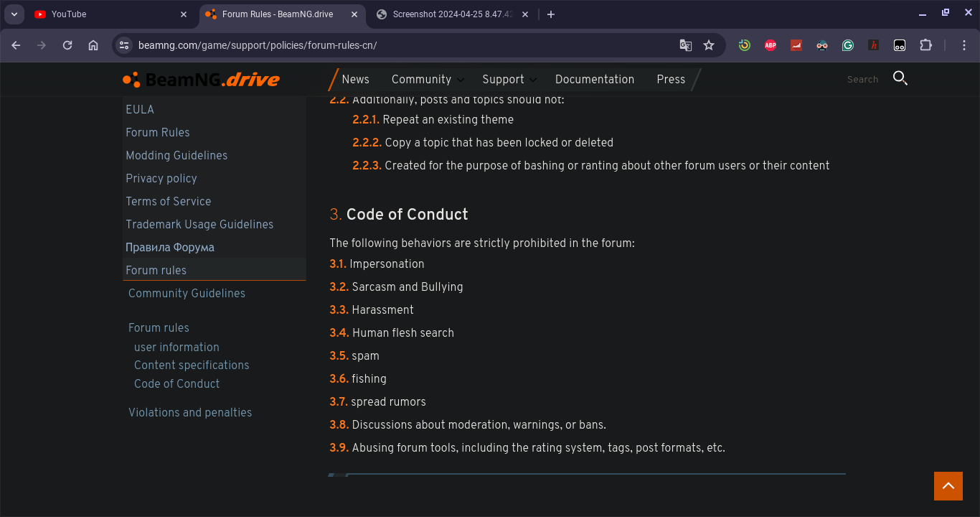The image size is (980, 517).
Task: Open the News menu item
Action: (355, 80)
